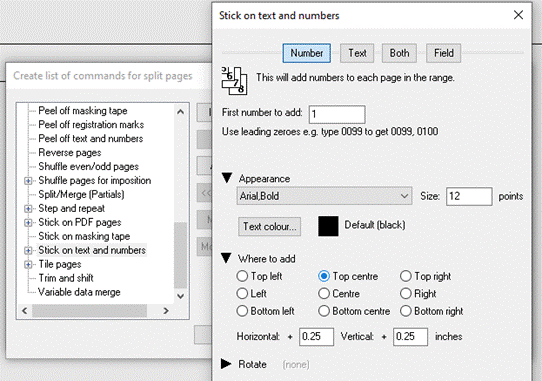Expand the Tile pages tree node
This screenshot has width=542, height=381.
pos(28,264)
